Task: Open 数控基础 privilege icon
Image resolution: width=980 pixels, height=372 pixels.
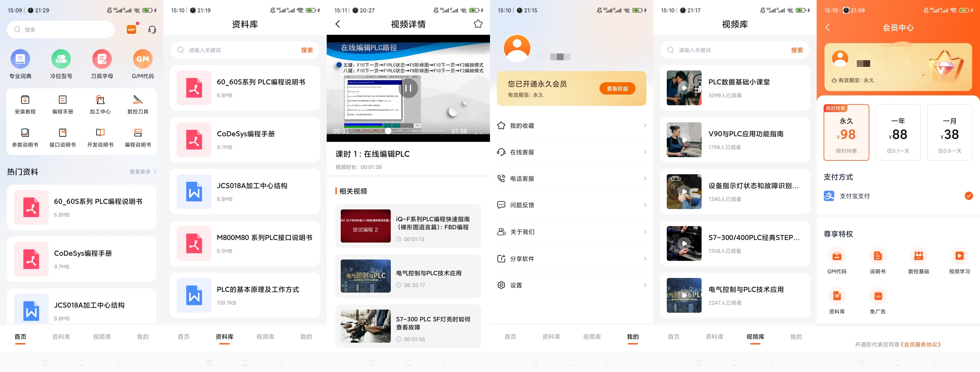Action: [x=918, y=256]
